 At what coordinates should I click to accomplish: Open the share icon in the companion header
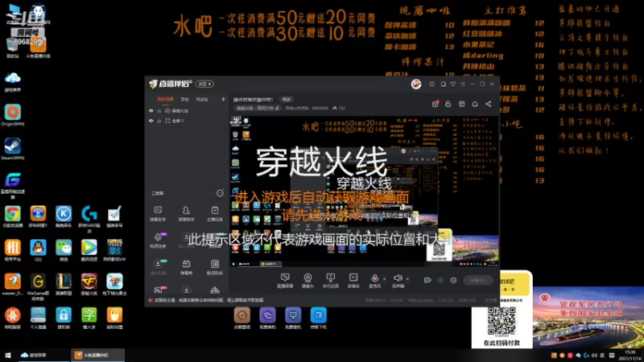[489, 104]
